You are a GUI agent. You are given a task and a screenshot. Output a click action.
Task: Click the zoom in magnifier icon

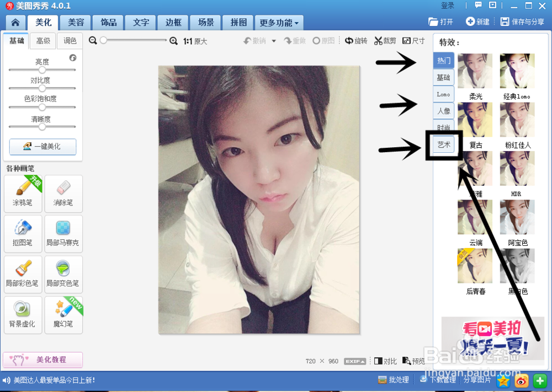click(173, 41)
